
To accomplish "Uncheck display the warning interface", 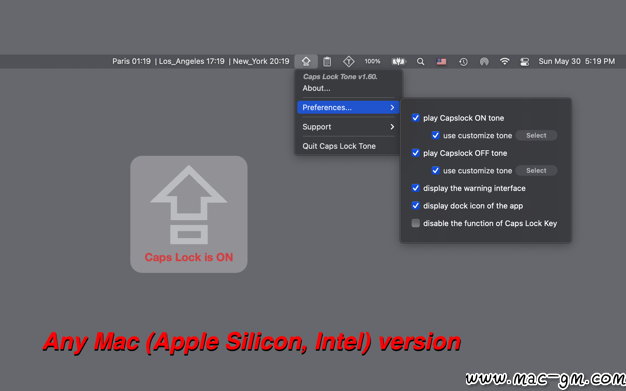I will 416,188.
